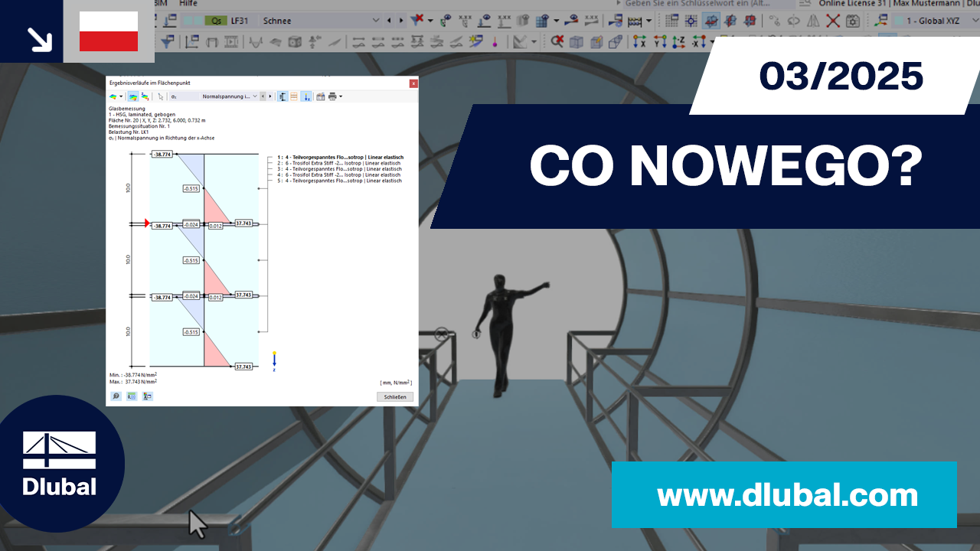This screenshot has width=980, height=551.
Task: Toggle the highlighted red-blue work plane button
Action: [711, 21]
